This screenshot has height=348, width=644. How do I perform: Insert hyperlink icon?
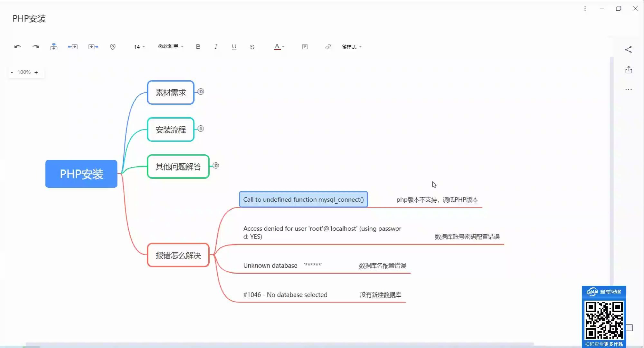[328, 47]
